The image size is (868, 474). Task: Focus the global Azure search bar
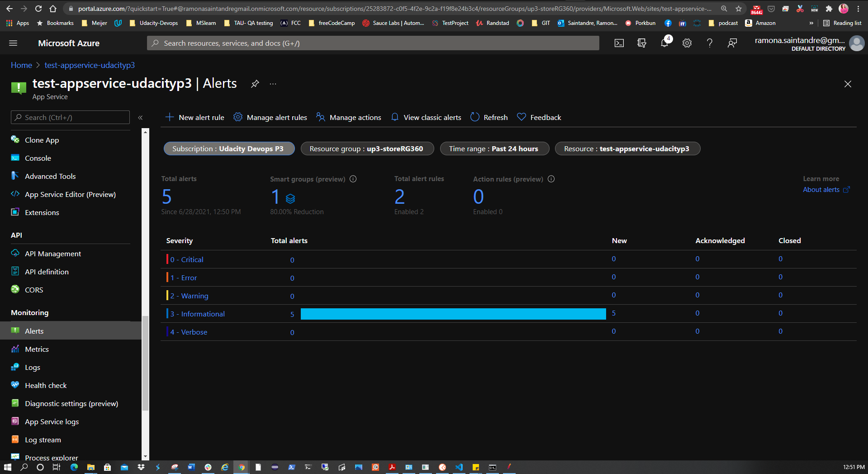[x=373, y=43]
